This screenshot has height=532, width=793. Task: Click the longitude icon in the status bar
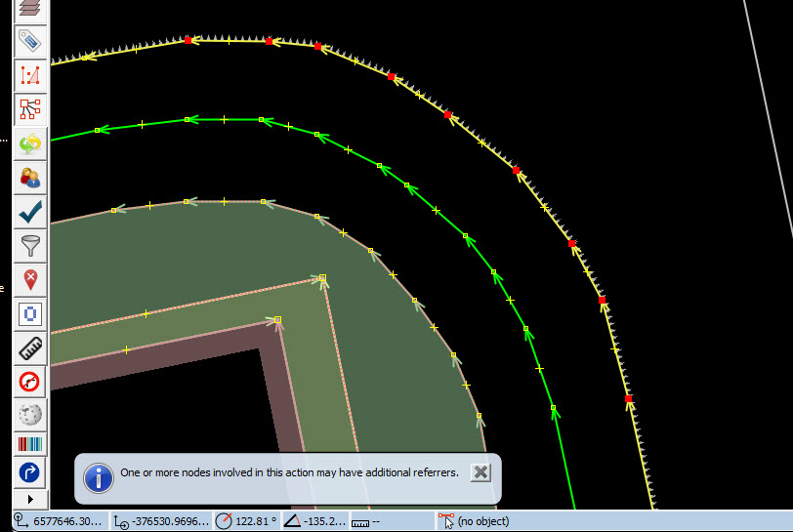[x=121, y=521]
